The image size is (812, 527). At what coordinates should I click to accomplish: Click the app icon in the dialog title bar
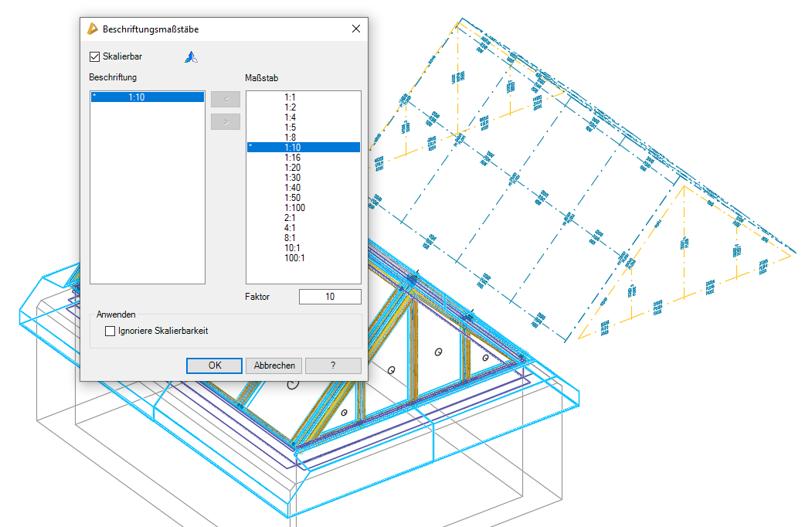(x=93, y=29)
